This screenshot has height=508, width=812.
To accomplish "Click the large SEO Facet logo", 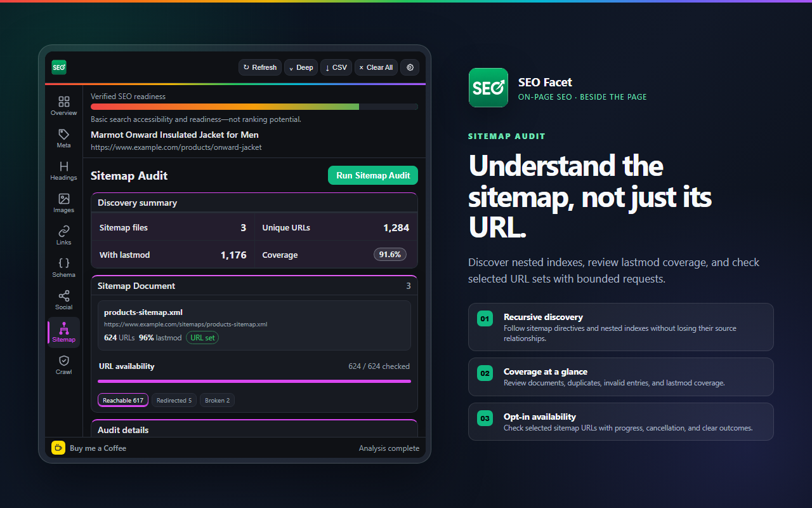I will [x=488, y=88].
